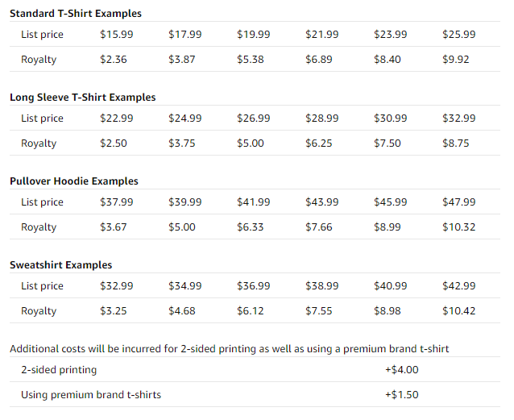Select the $6.25 royalty cell
Image resolution: width=514 pixels, height=420 pixels.
pyautogui.click(x=318, y=143)
